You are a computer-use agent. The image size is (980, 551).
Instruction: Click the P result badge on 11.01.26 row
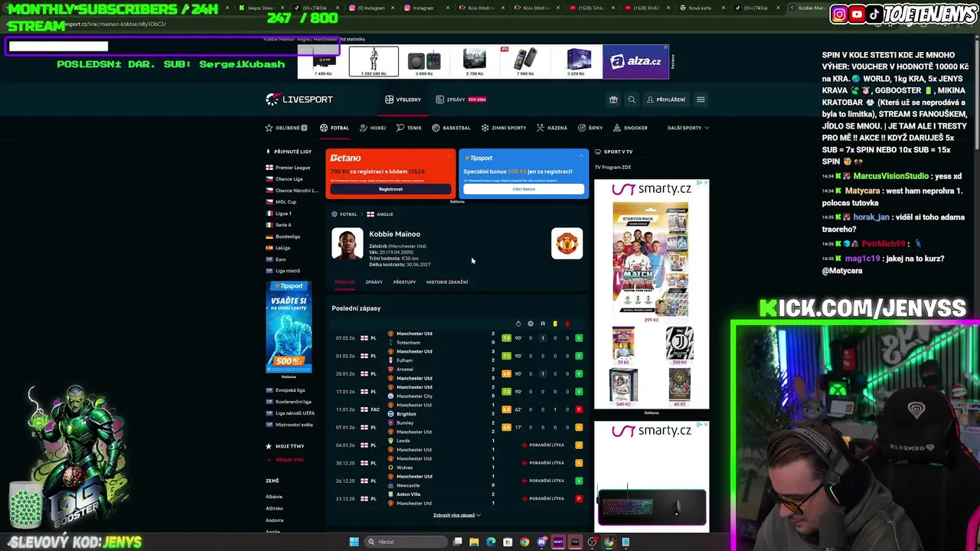[x=579, y=409]
